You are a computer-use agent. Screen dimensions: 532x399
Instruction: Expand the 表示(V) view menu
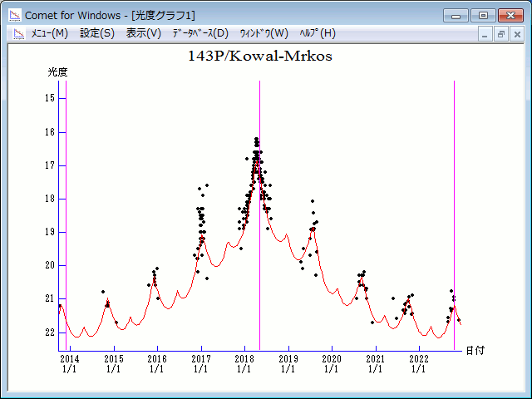[x=144, y=33]
